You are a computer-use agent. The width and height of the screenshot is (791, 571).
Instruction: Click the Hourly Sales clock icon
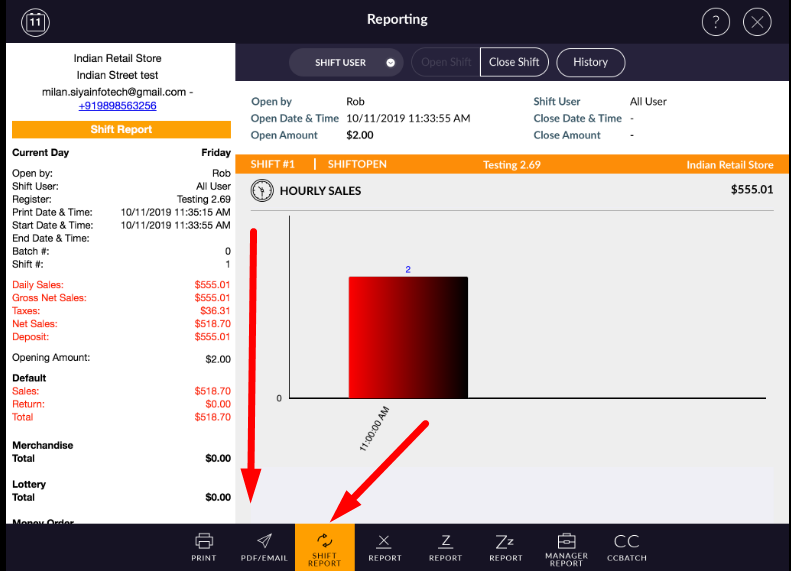[x=262, y=190]
